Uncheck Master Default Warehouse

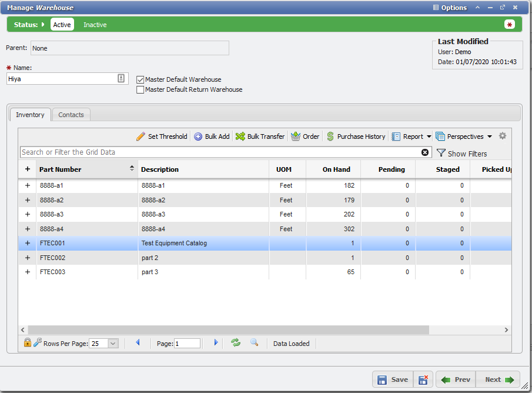click(139, 79)
